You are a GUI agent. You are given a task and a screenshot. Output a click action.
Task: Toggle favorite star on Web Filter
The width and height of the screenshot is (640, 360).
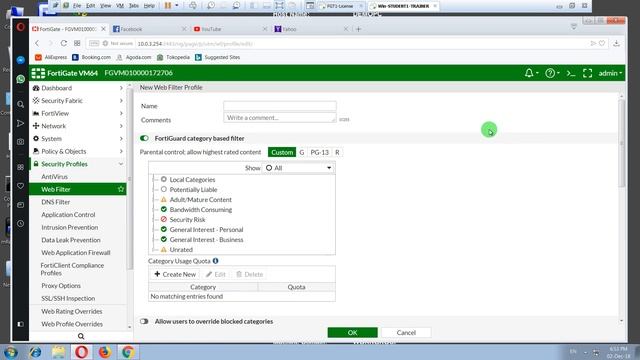click(x=121, y=189)
